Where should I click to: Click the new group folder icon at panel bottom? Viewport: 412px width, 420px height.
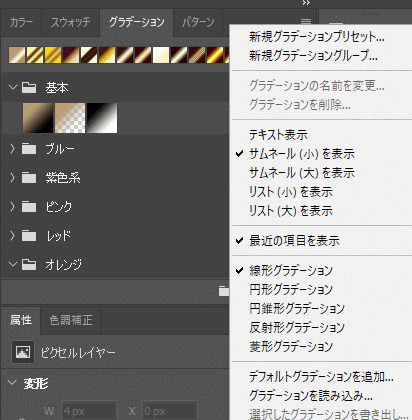click(224, 291)
